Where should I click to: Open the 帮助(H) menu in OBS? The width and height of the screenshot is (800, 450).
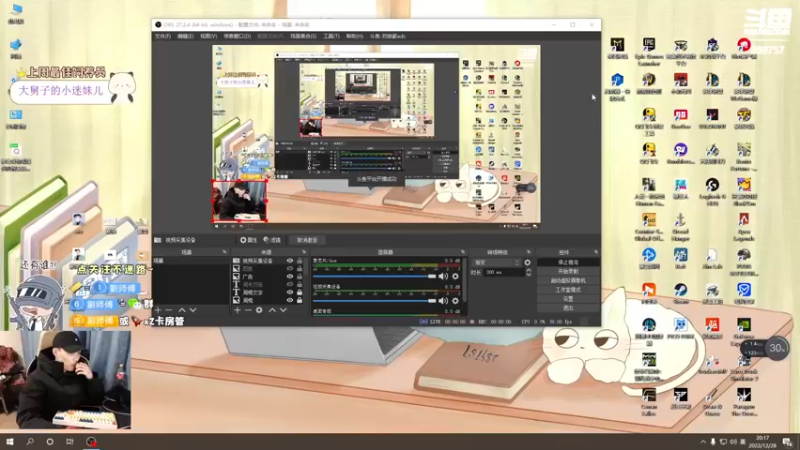click(354, 36)
